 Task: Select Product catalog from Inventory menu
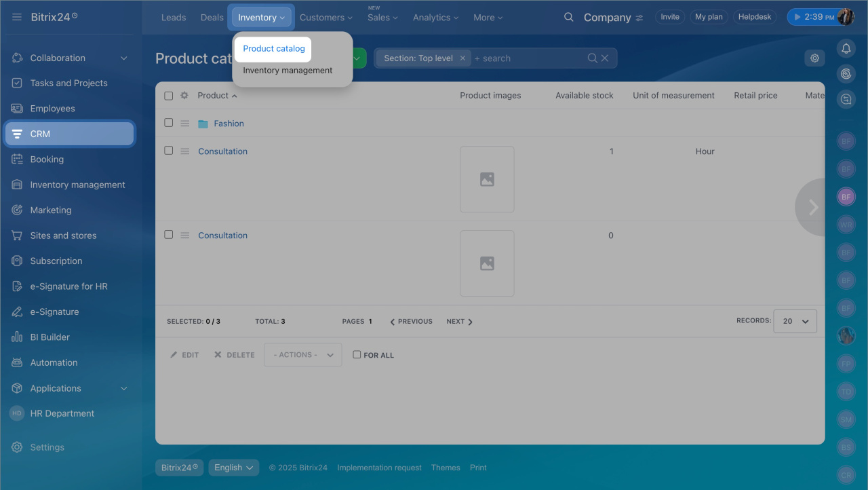274,49
